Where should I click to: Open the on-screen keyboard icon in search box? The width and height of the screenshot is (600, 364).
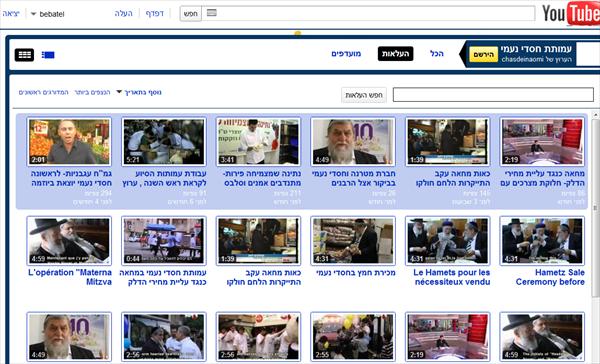pyautogui.click(x=212, y=13)
